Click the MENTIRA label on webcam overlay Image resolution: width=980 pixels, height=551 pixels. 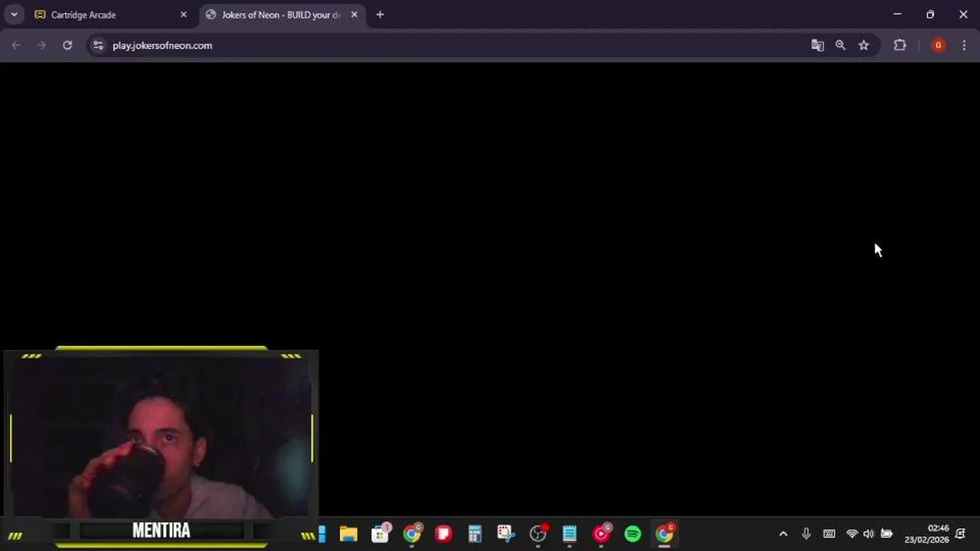(161, 530)
